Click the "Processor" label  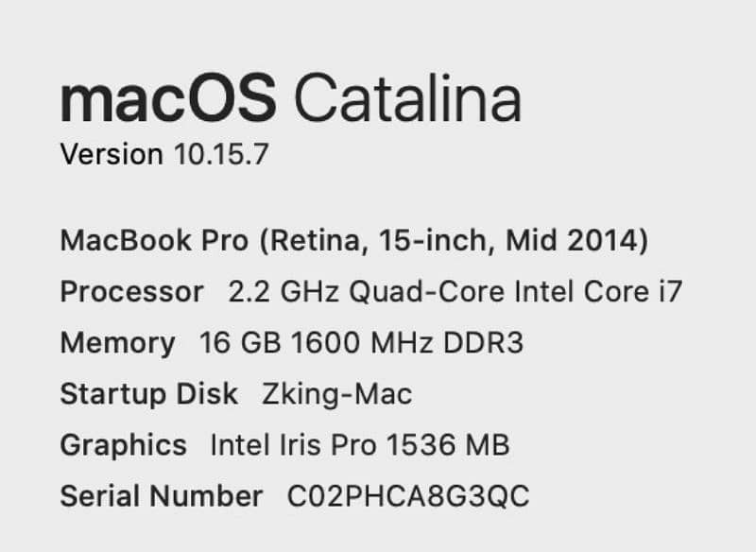131,291
